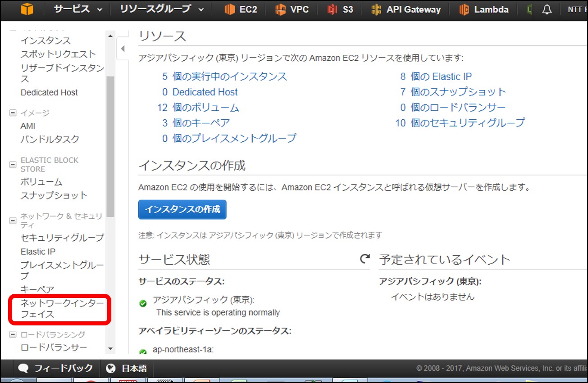The height and width of the screenshot is (383, 588).
Task: Click the リソース section heading
Action: (x=162, y=36)
